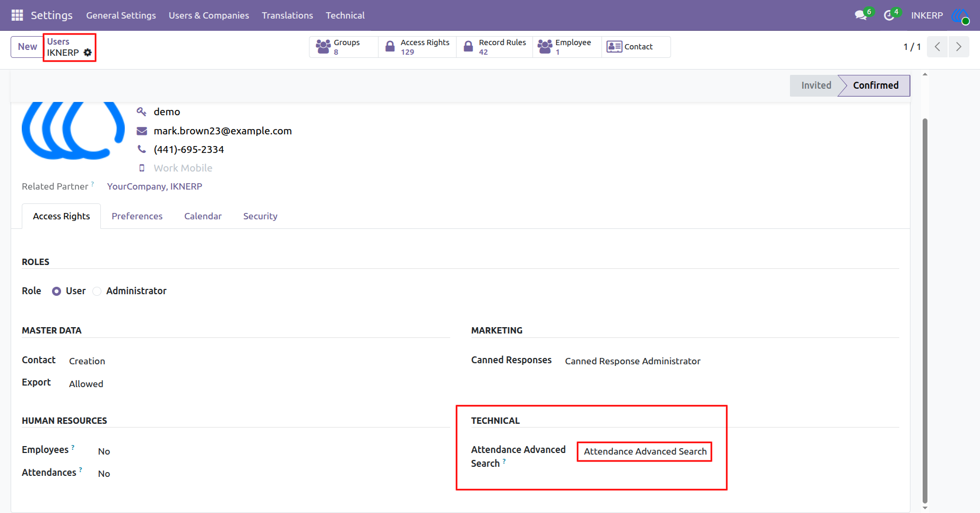The width and height of the screenshot is (980, 513).
Task: Switch to the Preferences tab
Action: (137, 216)
